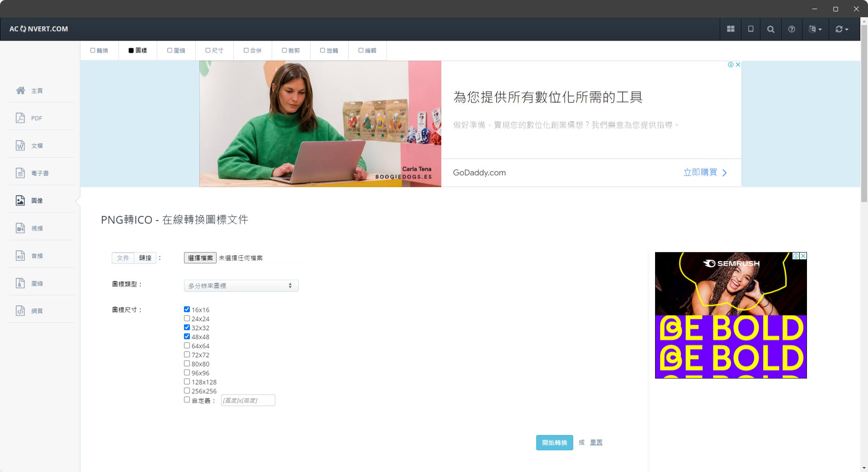Open the 音頻 audio sidebar icon
The width and height of the screenshot is (868, 472).
(20, 256)
